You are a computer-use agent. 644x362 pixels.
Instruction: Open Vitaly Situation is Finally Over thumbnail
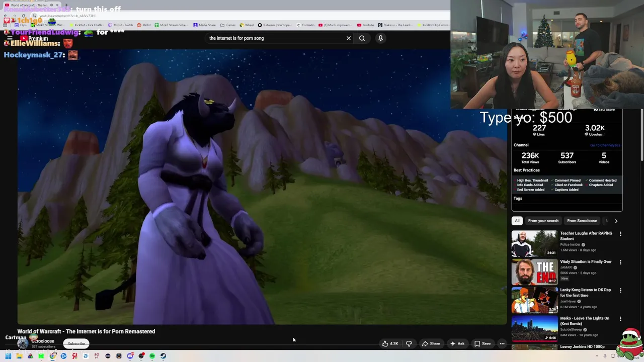point(534,272)
